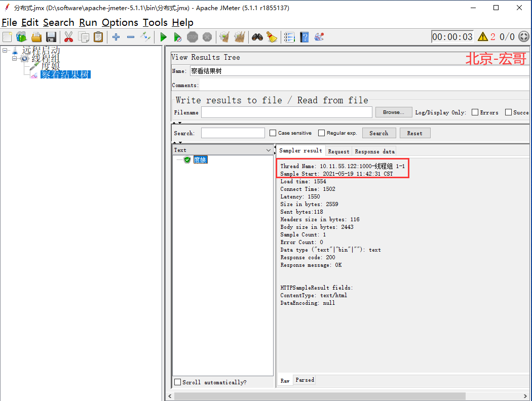Screen dimensions: 532x401
Task: Click the horizontal scrollbar thumb
Action: [x=320, y=396]
